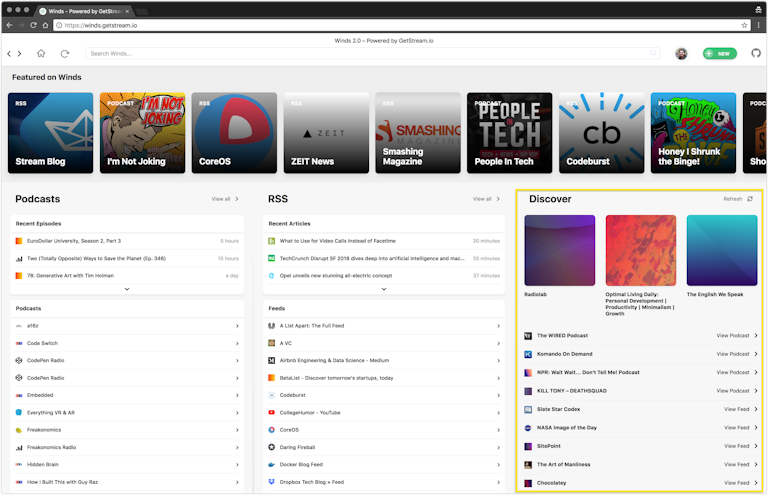
Task: Click View Feed for SitePoint
Action: point(741,446)
